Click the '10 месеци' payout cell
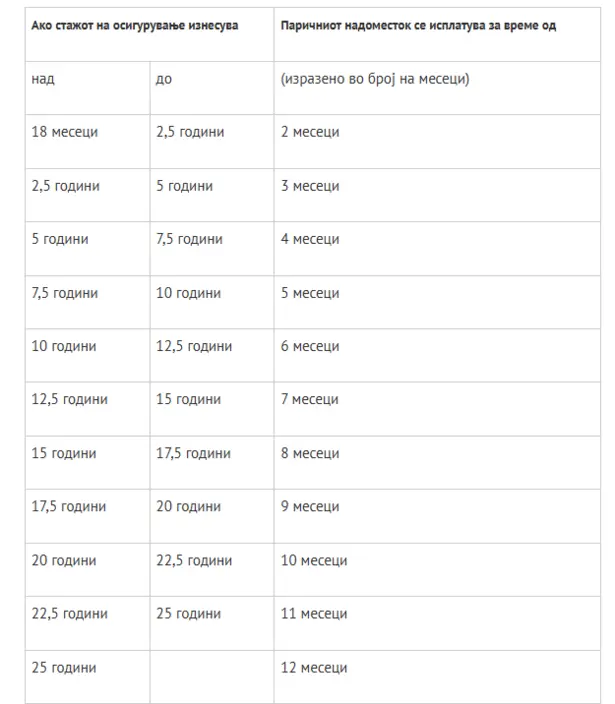615x704 pixels. click(437, 569)
